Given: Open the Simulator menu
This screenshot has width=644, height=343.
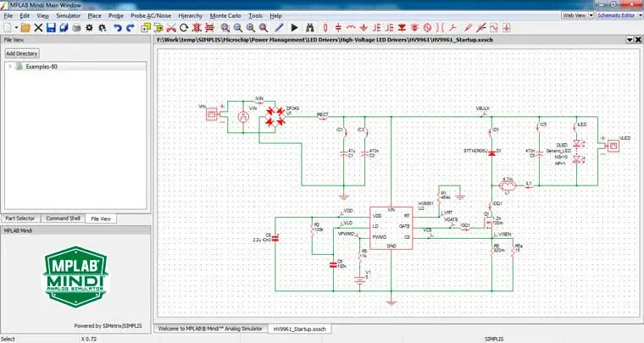Looking at the screenshot, I should point(68,16).
